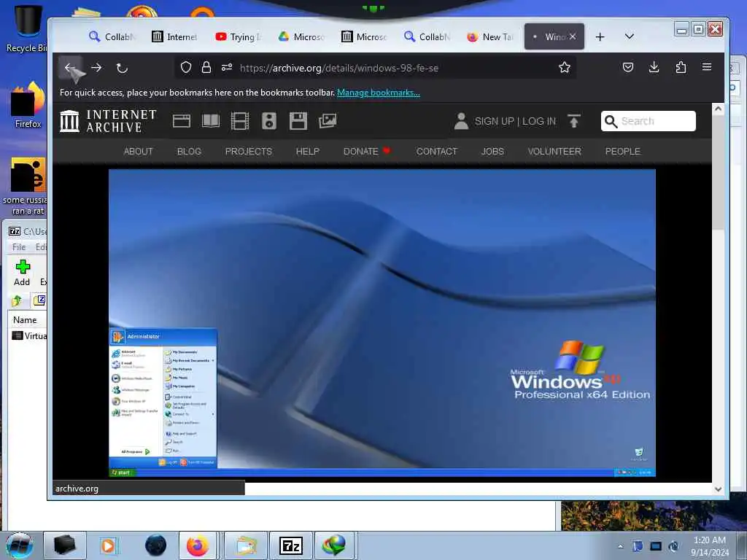Go back to previous page in Firefox

pyautogui.click(x=70, y=68)
